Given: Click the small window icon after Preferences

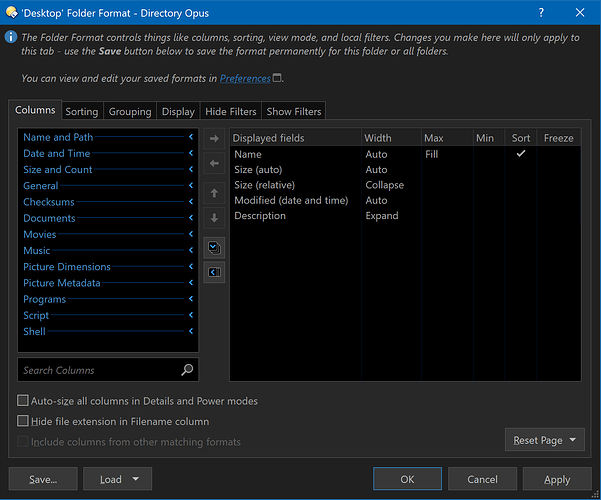Looking at the screenshot, I should pyautogui.click(x=277, y=78).
